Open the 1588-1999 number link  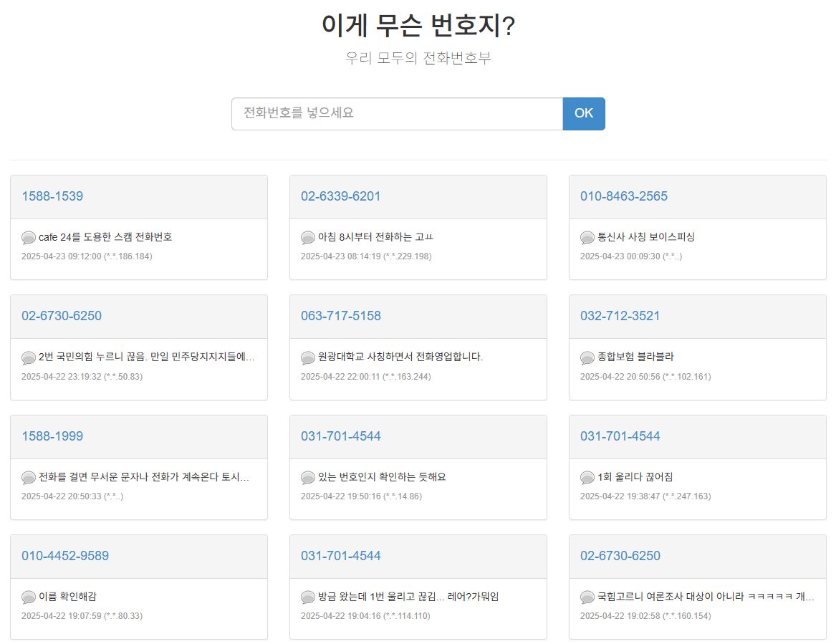click(52, 436)
